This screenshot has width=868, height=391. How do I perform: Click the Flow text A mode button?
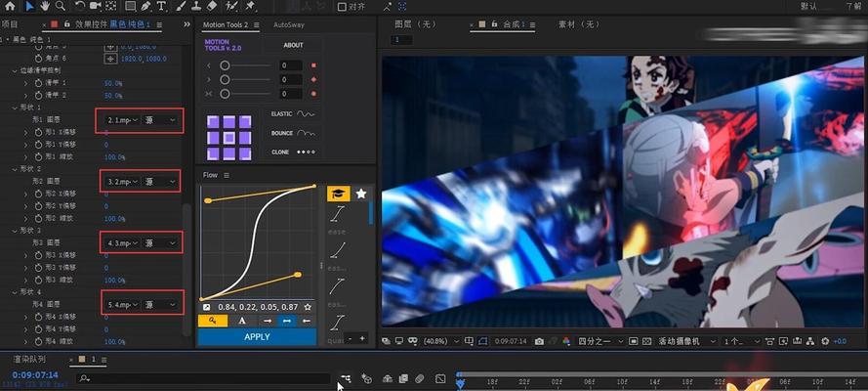coord(242,321)
